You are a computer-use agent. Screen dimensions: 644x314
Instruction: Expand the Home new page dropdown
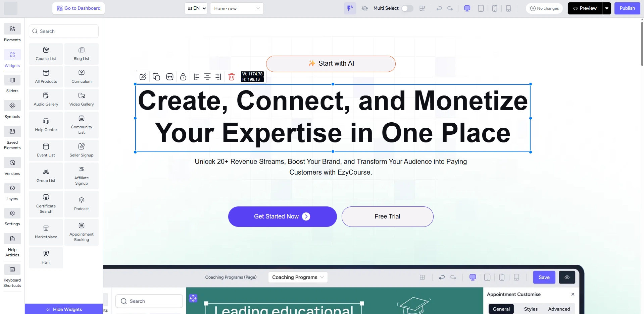237,8
